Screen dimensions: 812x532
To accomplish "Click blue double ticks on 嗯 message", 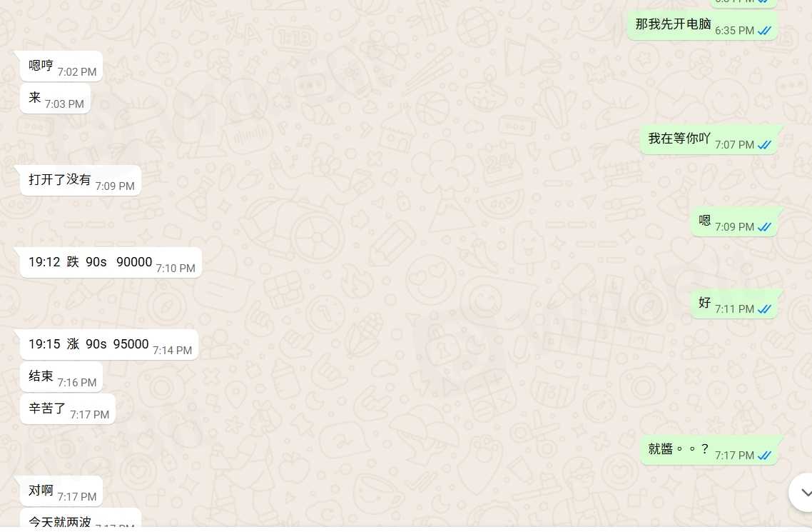I will [x=764, y=227].
